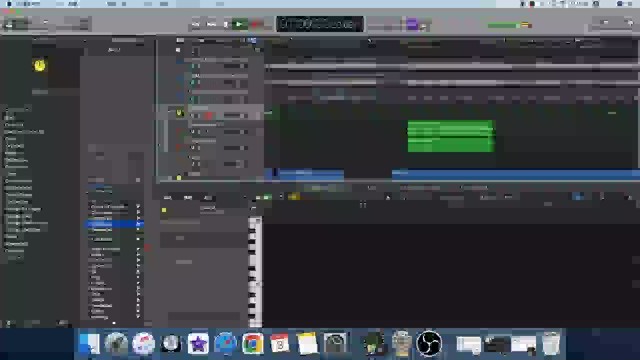Expand the highlighted blue library category arrow
Image resolution: width=640 pixels, height=360 pixels.
click(138, 224)
